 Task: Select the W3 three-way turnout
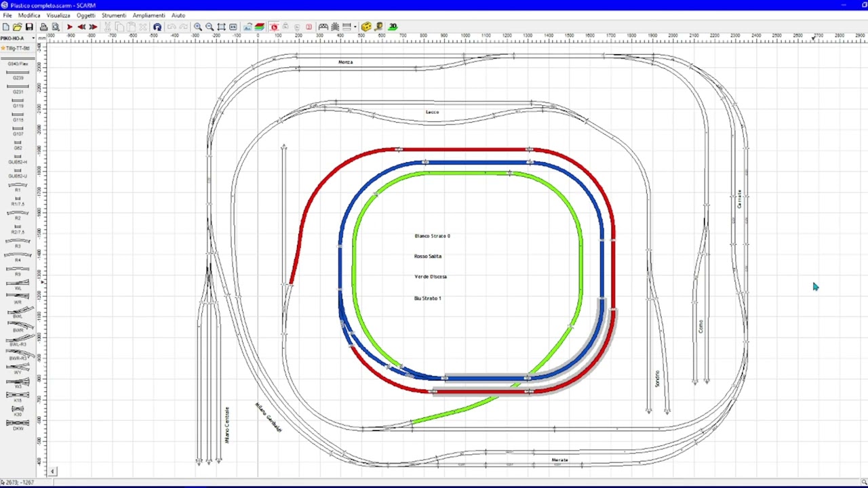coord(18,383)
